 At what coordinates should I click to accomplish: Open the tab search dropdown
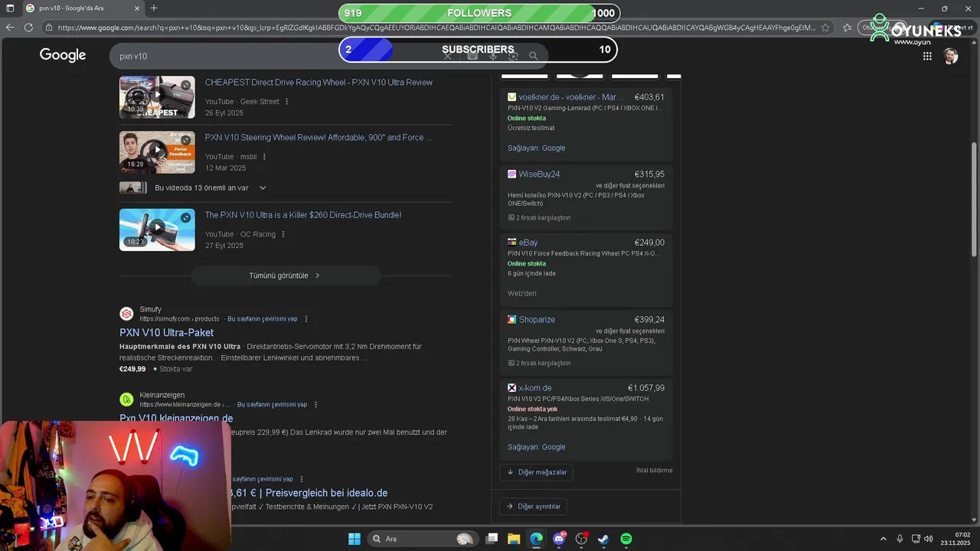point(10,8)
